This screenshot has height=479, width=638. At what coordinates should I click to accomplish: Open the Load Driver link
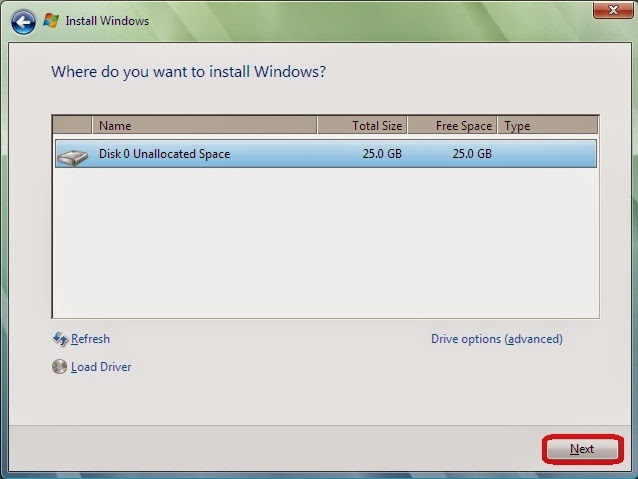pos(101,367)
